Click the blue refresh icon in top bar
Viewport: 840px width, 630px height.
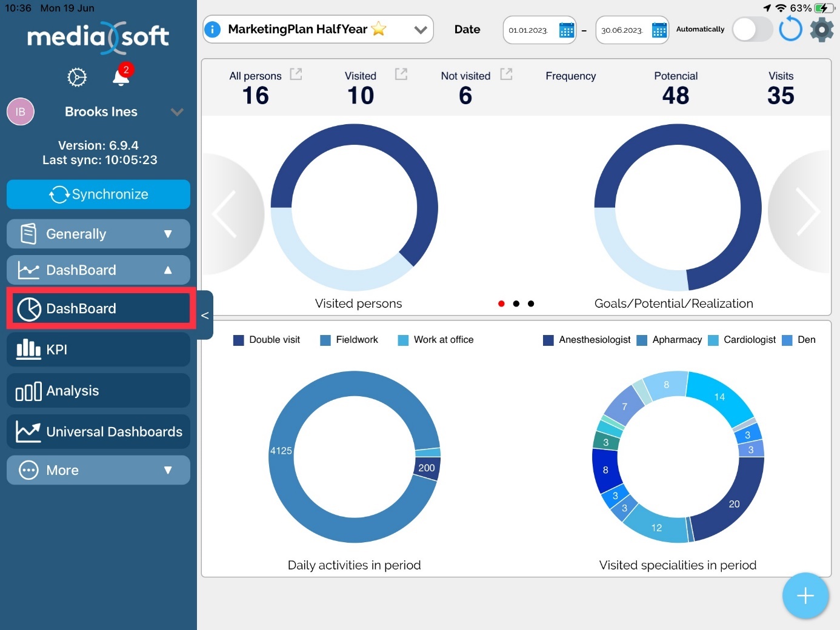click(790, 29)
